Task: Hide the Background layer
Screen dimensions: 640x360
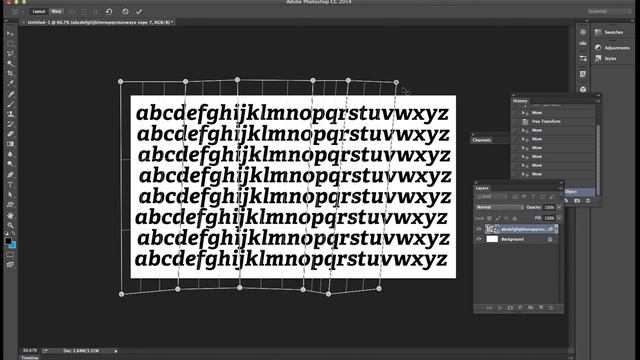Action: pyautogui.click(x=479, y=239)
